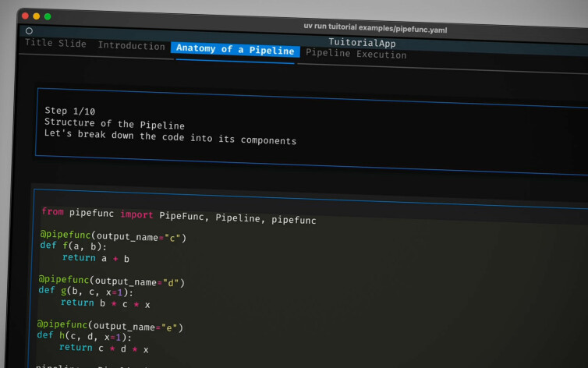This screenshot has height=368, width=588.
Task: Click the 'return a + b' line
Action: [96, 258]
